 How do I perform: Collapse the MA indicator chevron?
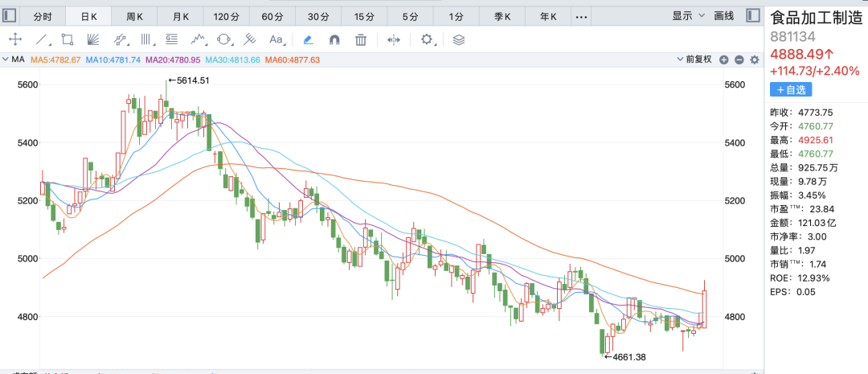tap(6, 60)
